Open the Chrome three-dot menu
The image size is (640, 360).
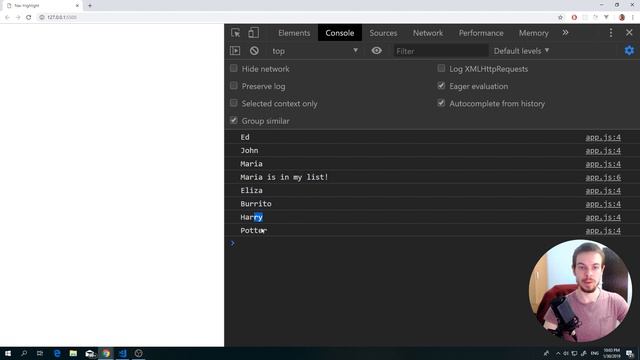(633, 17)
